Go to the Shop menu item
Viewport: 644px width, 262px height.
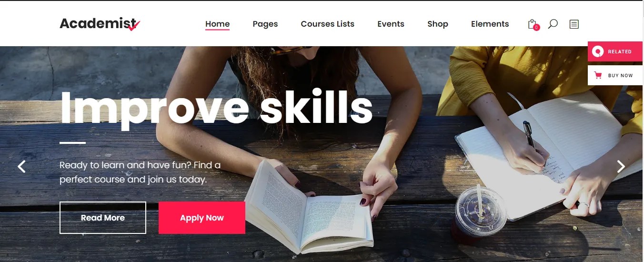(438, 24)
